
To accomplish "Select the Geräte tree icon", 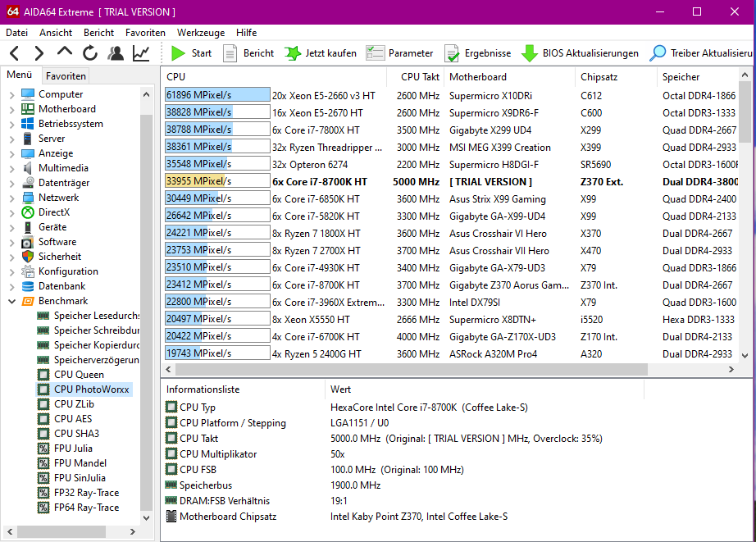I will pyautogui.click(x=28, y=227).
